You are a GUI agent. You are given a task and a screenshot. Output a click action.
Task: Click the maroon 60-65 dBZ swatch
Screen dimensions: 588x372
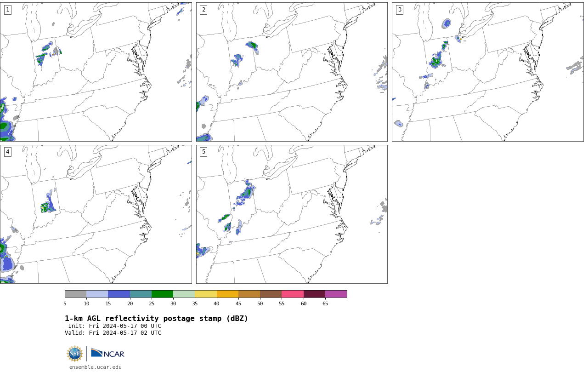click(x=314, y=294)
